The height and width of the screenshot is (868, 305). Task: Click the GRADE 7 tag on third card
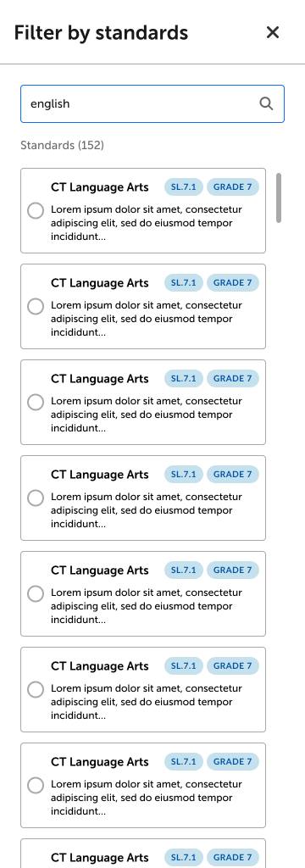[232, 379]
